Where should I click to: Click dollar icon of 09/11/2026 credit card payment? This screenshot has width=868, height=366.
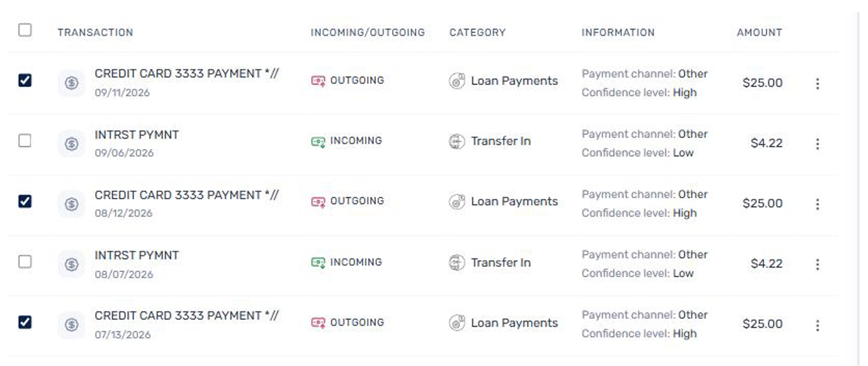click(71, 83)
